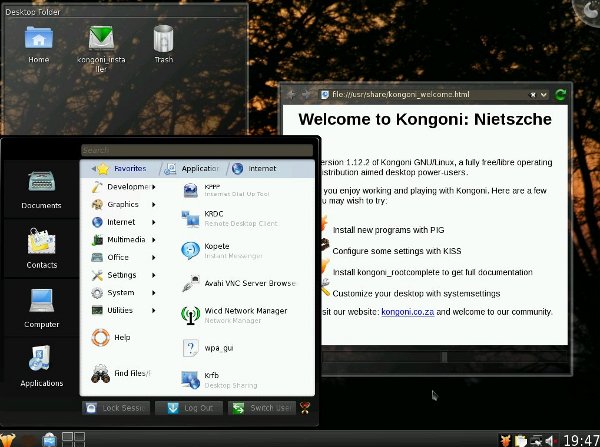600x447 pixels.
Task: Open the Trash icon on desktop
Action: pos(163,44)
